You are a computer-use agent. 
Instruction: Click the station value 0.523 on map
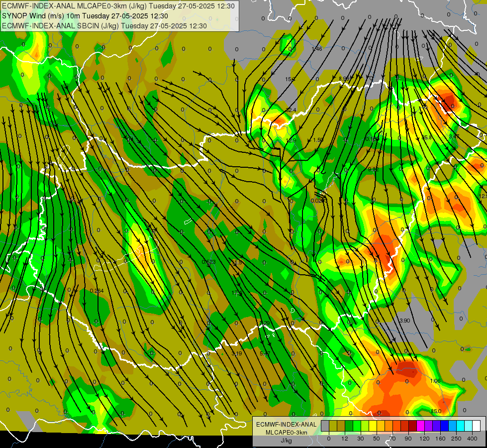(x=209, y=262)
